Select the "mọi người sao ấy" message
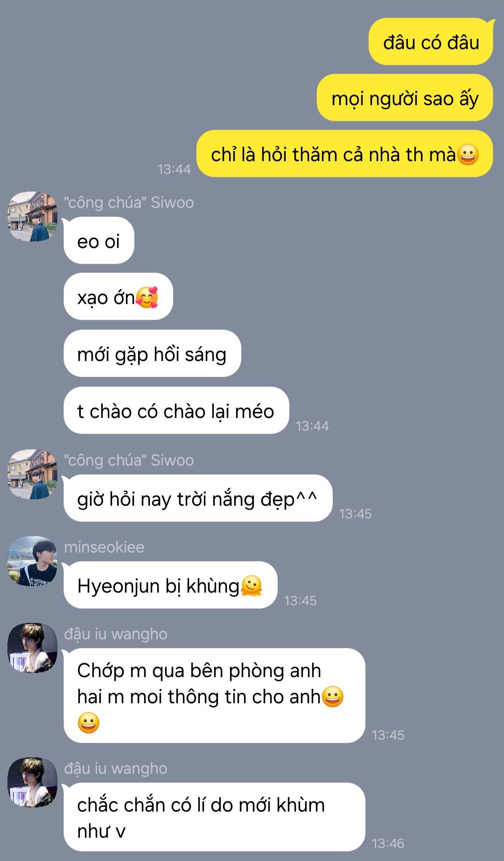 coord(405,98)
